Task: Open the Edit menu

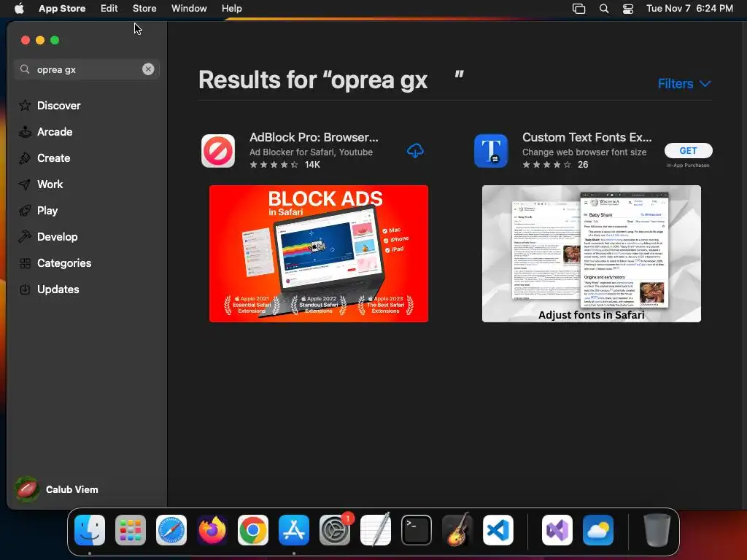Action: [109, 8]
